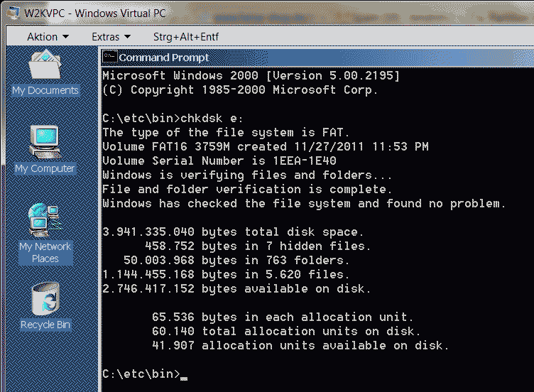Expand the arrow beside Extras
Image resolution: width=534 pixels, height=392 pixels.
[127, 36]
